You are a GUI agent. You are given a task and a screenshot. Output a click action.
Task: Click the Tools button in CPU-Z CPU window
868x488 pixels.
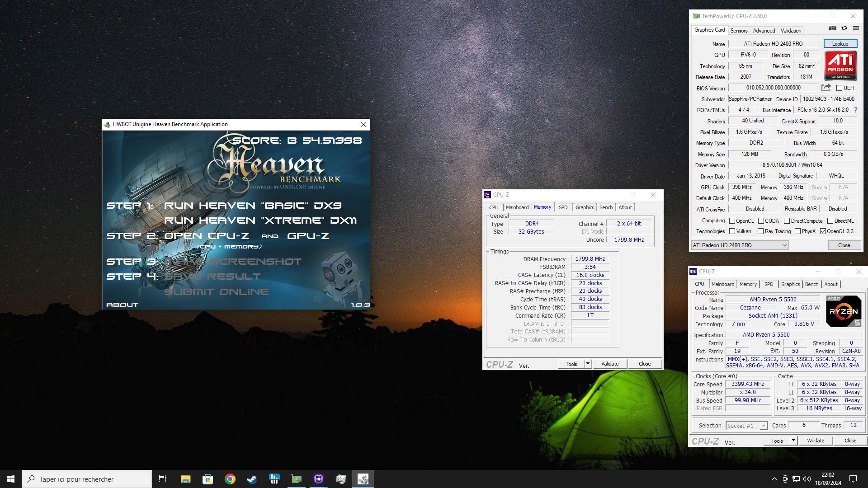pos(777,441)
